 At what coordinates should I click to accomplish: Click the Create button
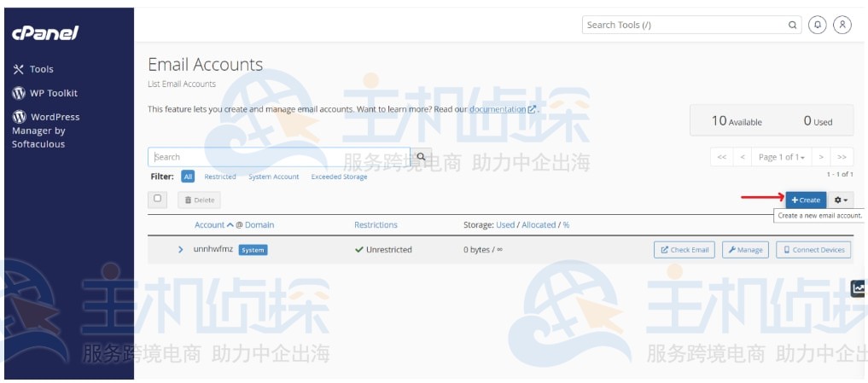click(806, 200)
